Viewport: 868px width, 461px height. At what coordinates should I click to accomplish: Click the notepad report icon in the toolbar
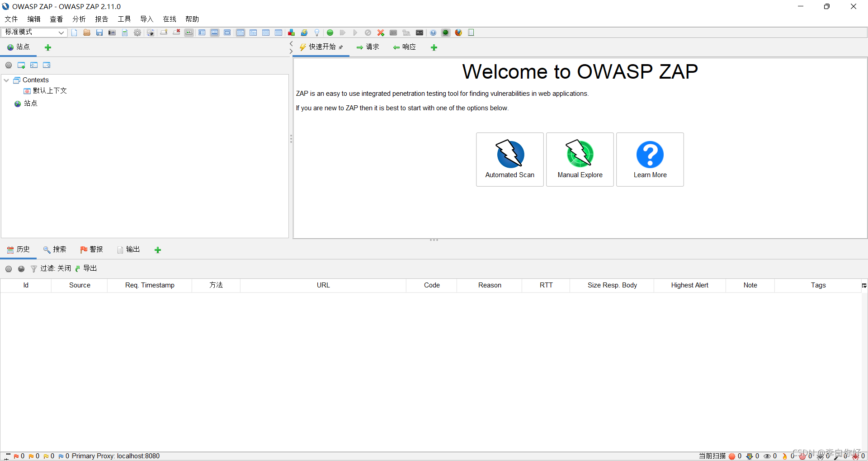[x=471, y=33]
